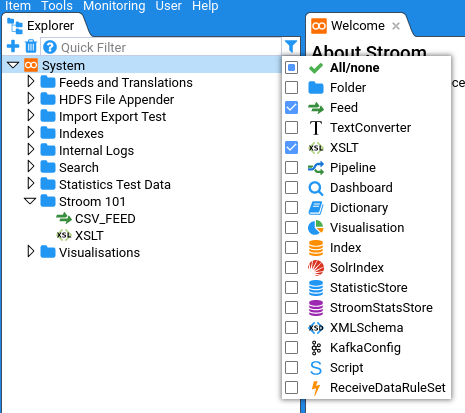Click the Stroom logo on Welcome tab
The width and height of the screenshot is (465, 413).
point(319,26)
